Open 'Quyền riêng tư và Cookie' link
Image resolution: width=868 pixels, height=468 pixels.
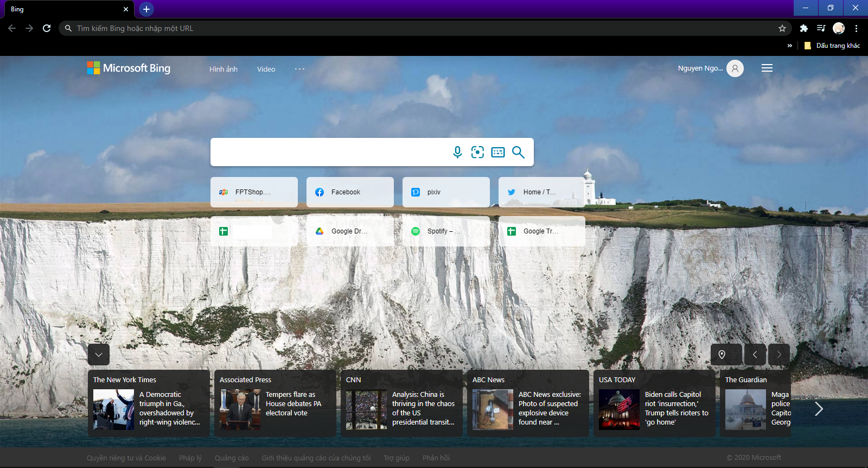point(126,458)
